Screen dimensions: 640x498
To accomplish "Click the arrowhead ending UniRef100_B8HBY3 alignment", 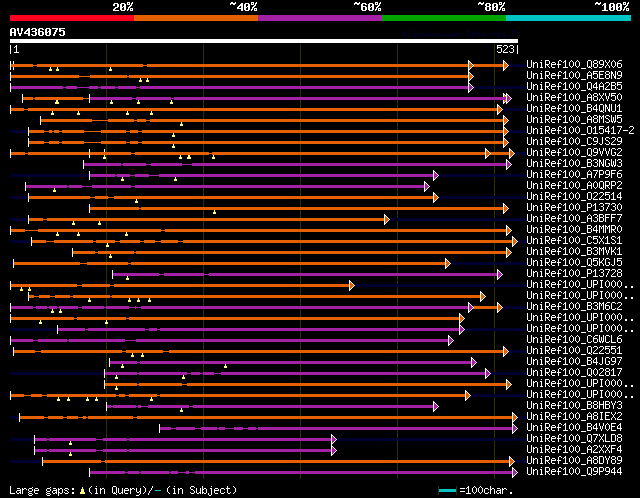I will [x=436, y=407].
